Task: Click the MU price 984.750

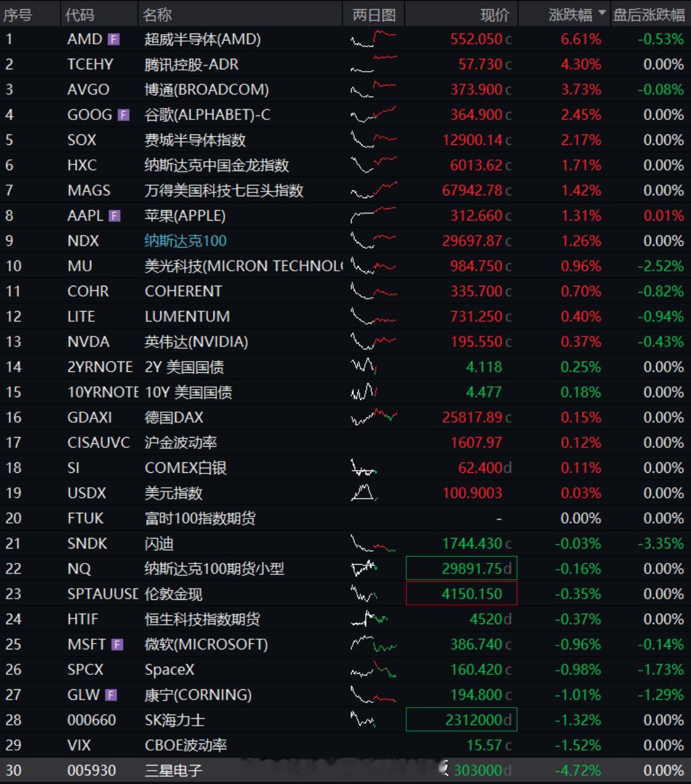Action: coord(477,266)
